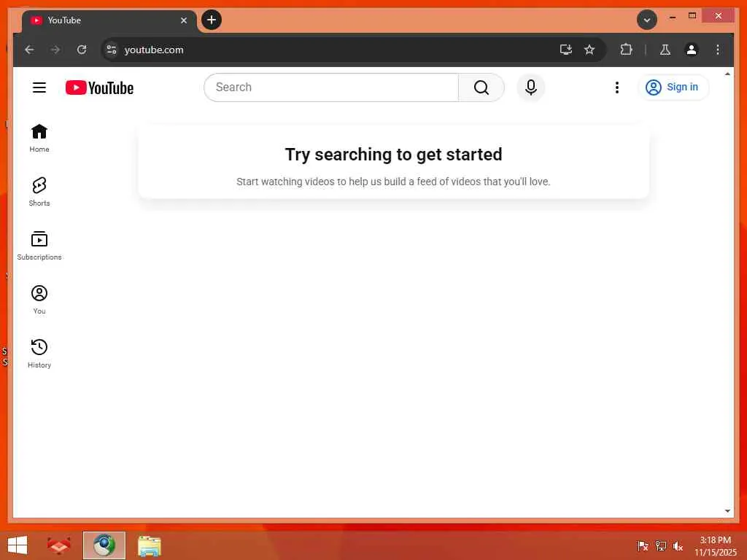Maximize the browser window

tap(692, 16)
